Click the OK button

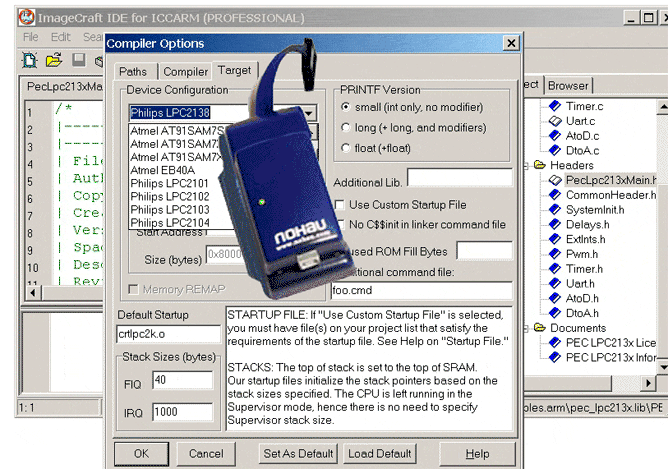point(141,454)
